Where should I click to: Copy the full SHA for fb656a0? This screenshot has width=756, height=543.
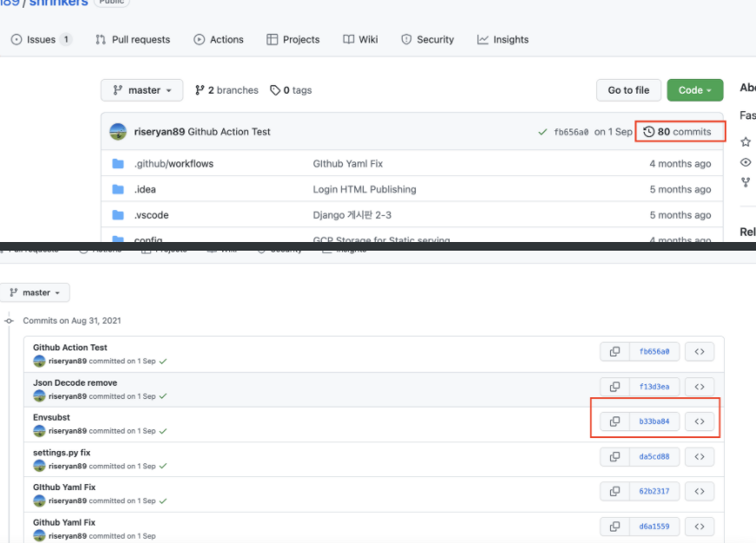coord(615,351)
